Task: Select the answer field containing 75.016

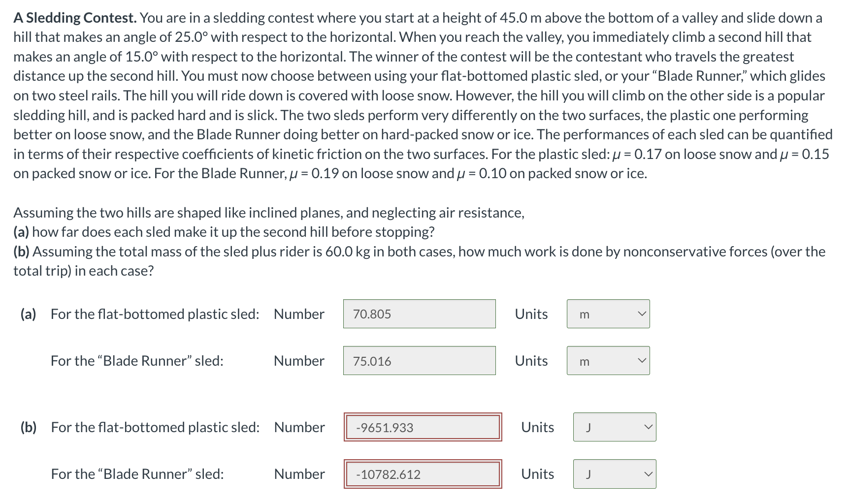Action: [419, 361]
